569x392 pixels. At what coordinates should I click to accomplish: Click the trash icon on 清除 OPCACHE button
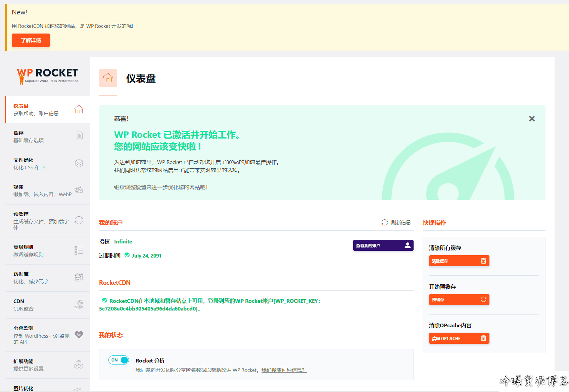[x=483, y=338]
